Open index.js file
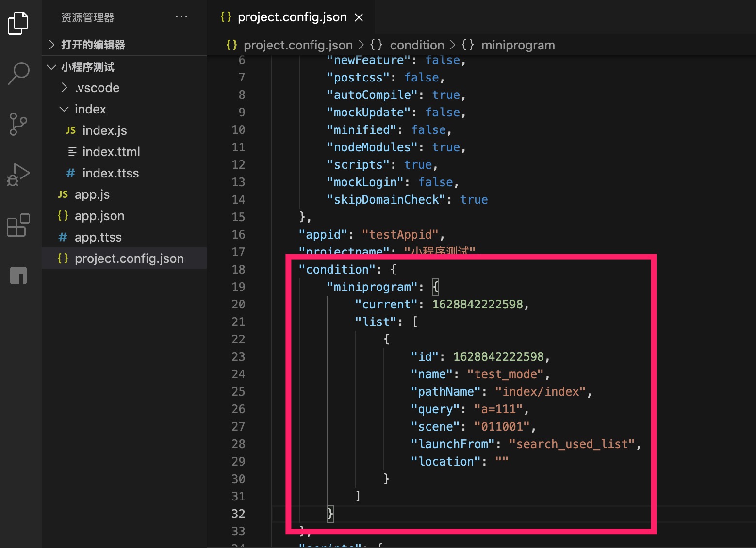756x548 pixels. (124, 130)
